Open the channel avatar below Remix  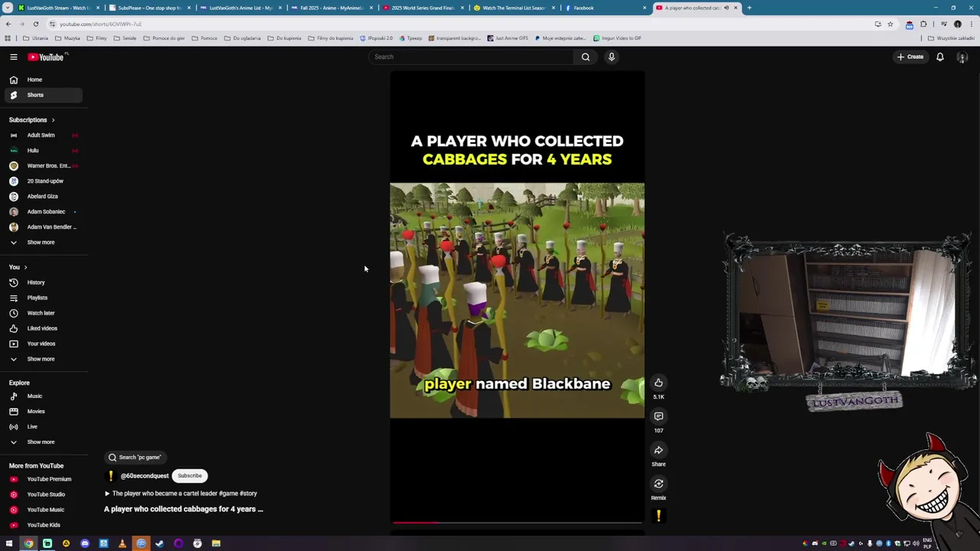coord(658,517)
